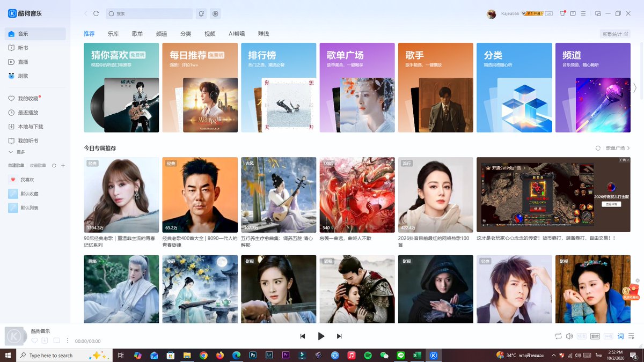This screenshot has width=644, height=362.
Task: Open the 每日推荐 card
Action: pyautogui.click(x=200, y=87)
